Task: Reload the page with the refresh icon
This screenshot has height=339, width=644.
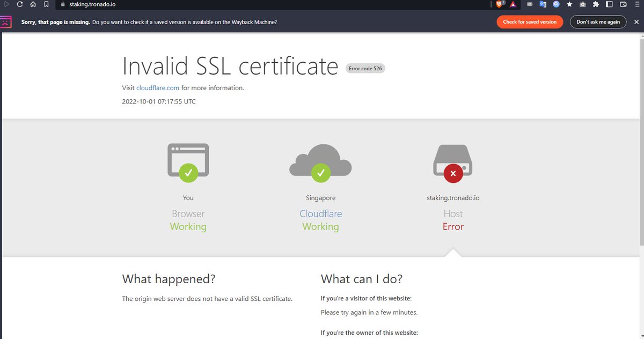Action: tap(20, 4)
